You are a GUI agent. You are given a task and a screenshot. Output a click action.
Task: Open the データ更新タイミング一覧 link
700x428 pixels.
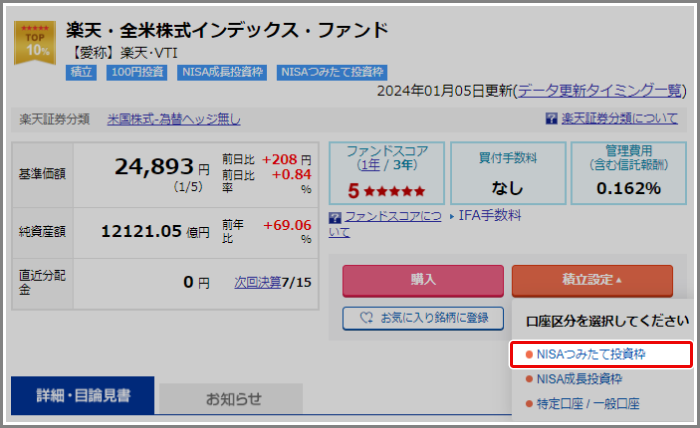click(600, 91)
